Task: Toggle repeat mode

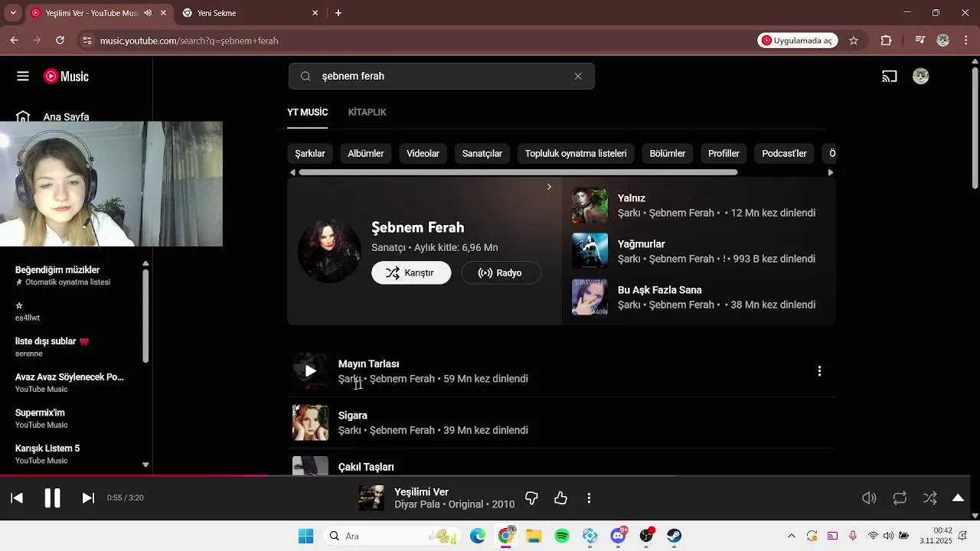Action: pos(900,498)
